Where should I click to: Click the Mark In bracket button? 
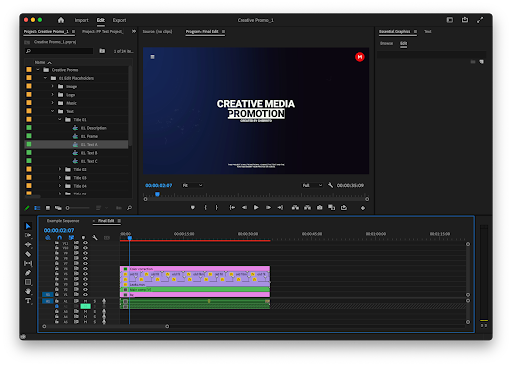205,207
